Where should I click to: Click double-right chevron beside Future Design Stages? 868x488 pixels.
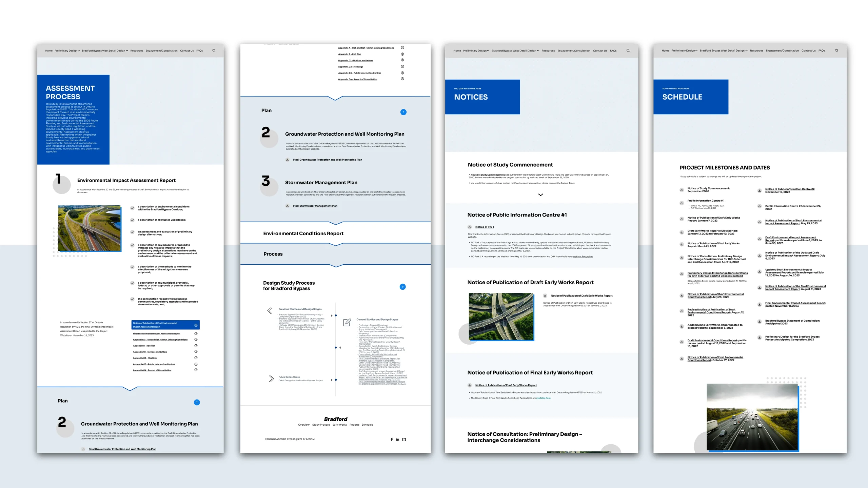(x=271, y=379)
